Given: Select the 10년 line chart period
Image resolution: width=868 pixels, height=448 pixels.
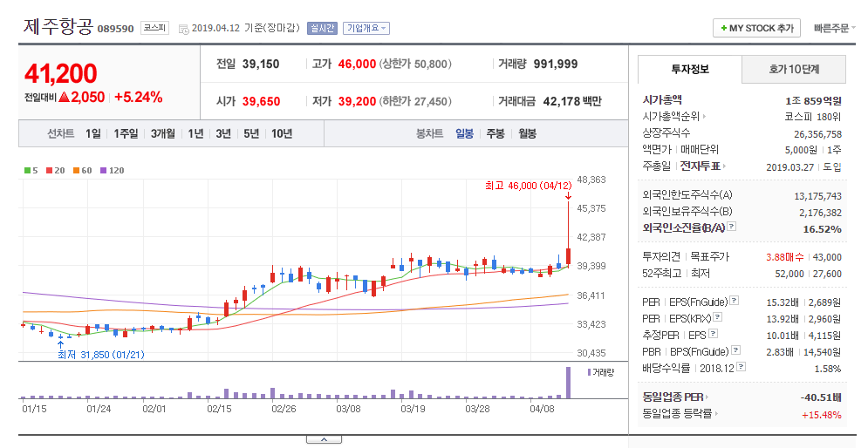Looking at the screenshot, I should 282,134.
